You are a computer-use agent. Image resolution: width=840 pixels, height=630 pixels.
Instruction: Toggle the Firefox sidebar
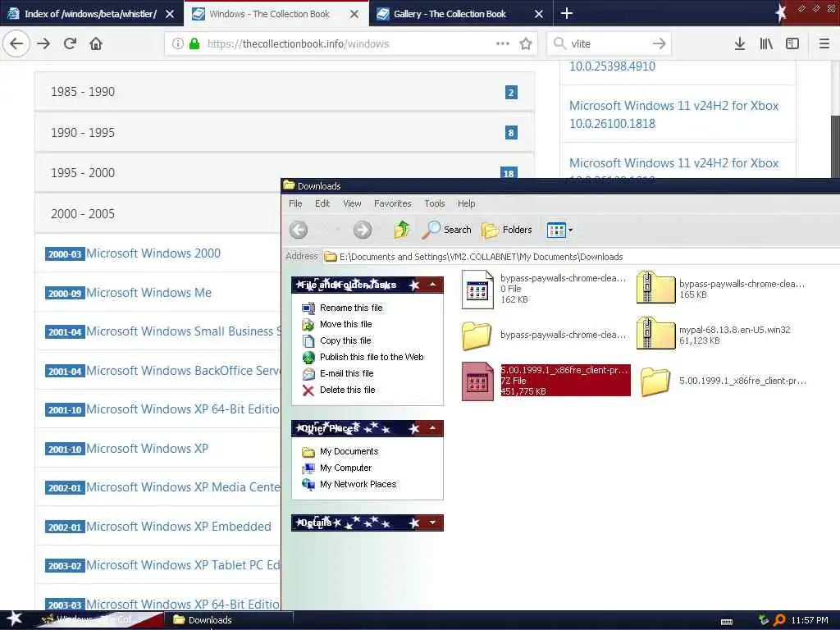[x=792, y=43]
